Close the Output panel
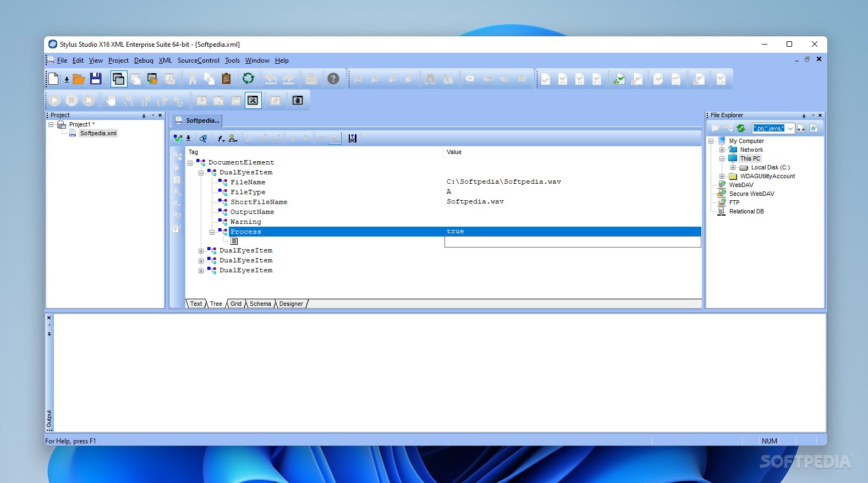 click(x=49, y=317)
